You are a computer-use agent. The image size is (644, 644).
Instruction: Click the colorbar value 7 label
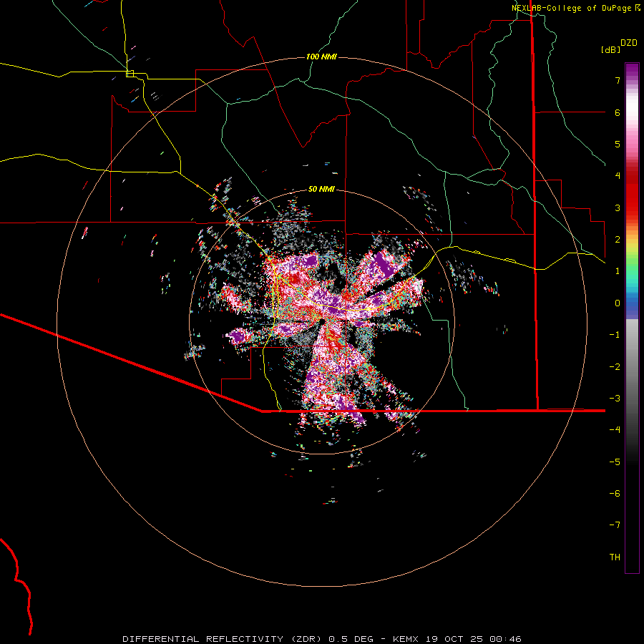pos(618,80)
